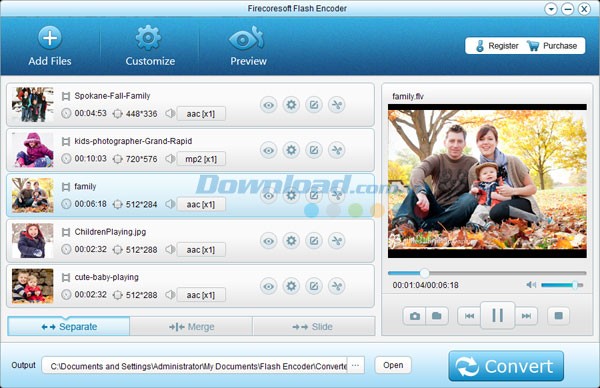Screen dimensions: 600x388
Task: Skip to previous track in the player
Action: click(469, 316)
